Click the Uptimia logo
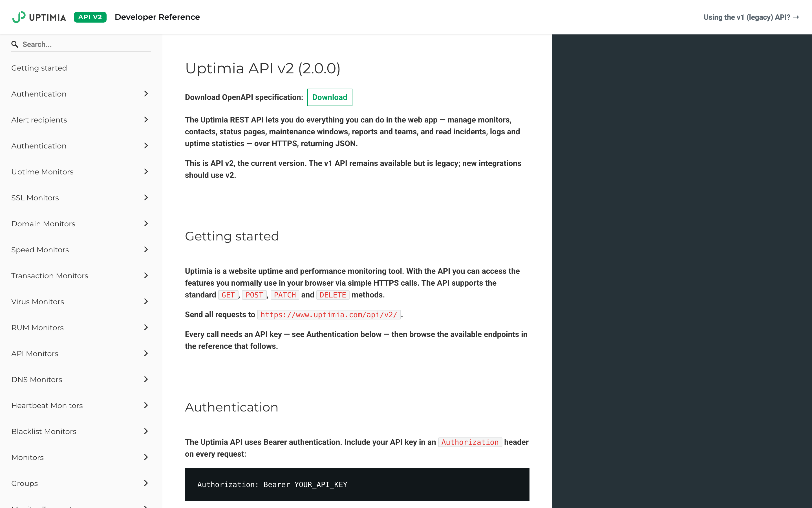812x508 pixels. tap(39, 17)
